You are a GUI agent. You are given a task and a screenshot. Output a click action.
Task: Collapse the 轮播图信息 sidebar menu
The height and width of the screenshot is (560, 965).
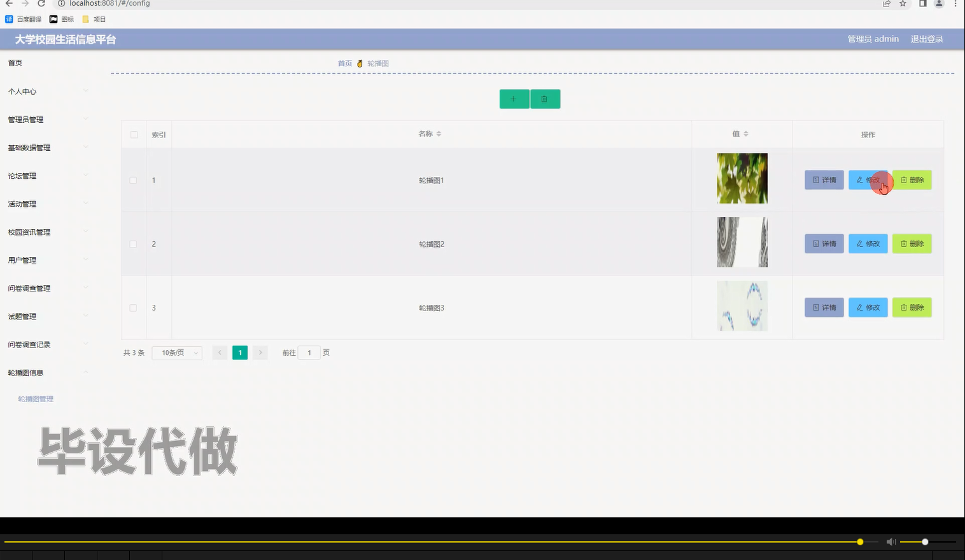click(x=48, y=372)
